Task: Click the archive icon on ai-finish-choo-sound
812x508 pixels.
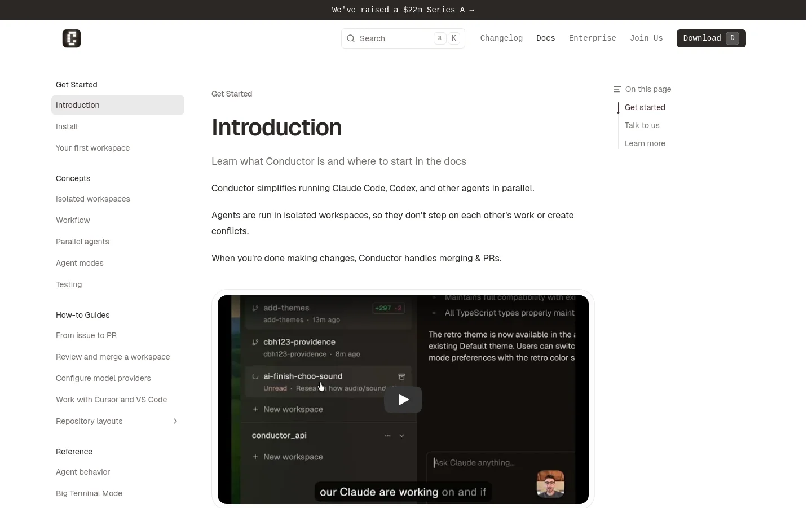Action: click(x=401, y=376)
